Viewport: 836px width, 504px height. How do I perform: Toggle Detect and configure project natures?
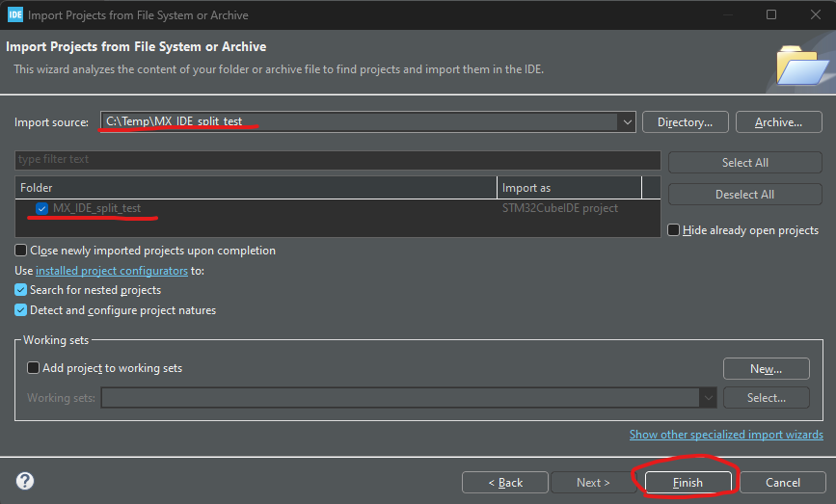21,310
